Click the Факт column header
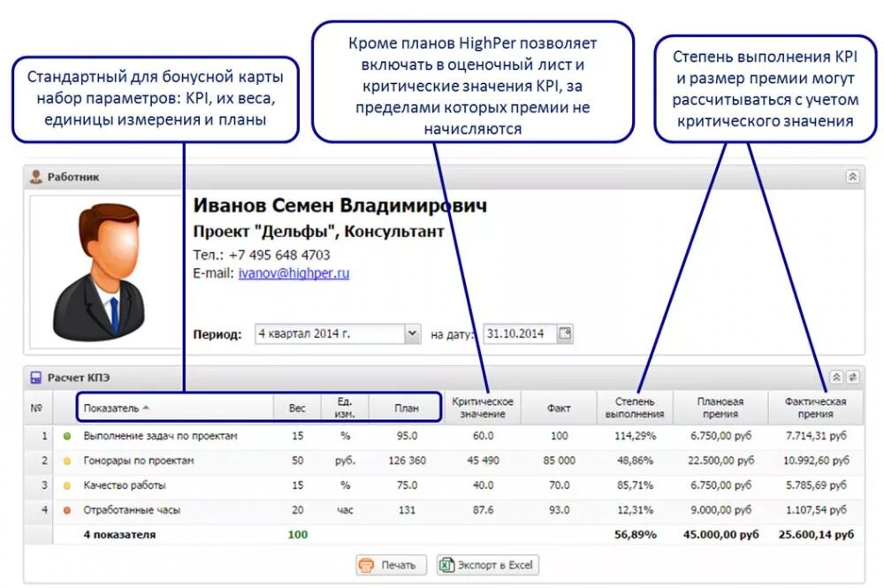This screenshot has width=884, height=588. [x=559, y=408]
